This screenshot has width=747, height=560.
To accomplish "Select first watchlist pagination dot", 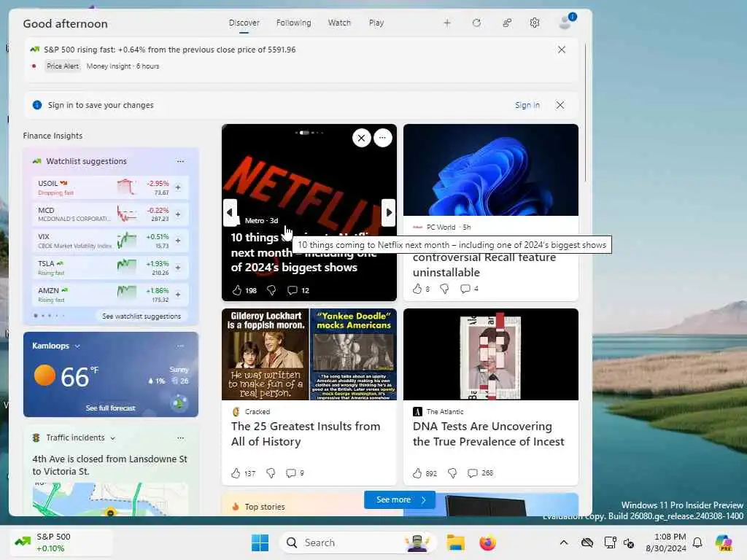I will 36,316.
